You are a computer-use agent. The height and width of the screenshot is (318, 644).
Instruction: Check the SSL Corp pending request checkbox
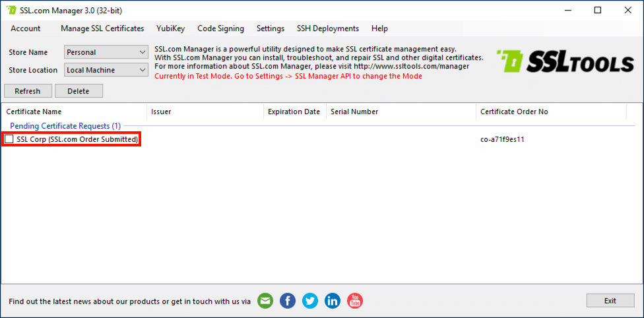click(9, 139)
